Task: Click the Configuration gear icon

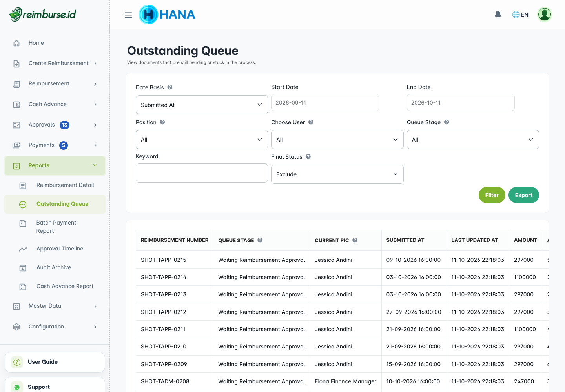Action: [x=16, y=327]
